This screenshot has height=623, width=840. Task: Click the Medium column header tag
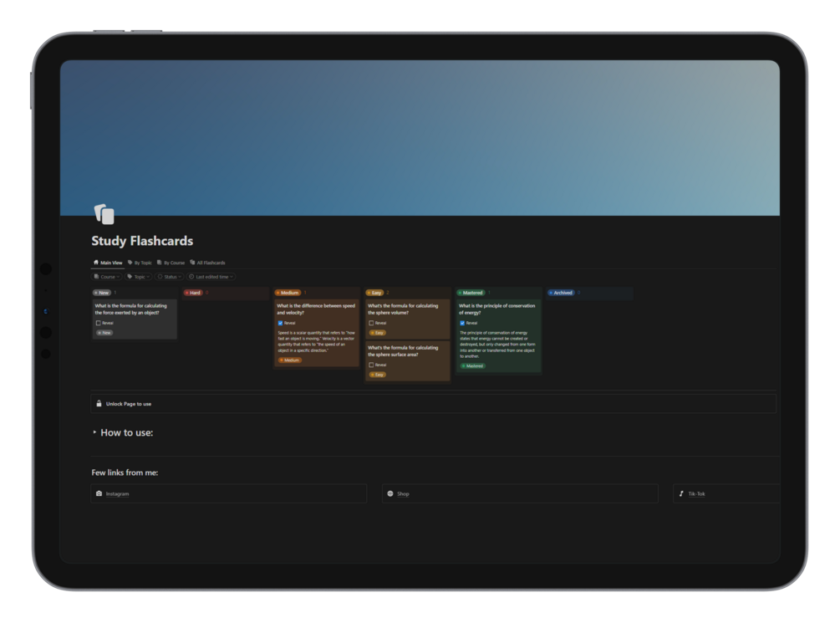click(x=288, y=293)
